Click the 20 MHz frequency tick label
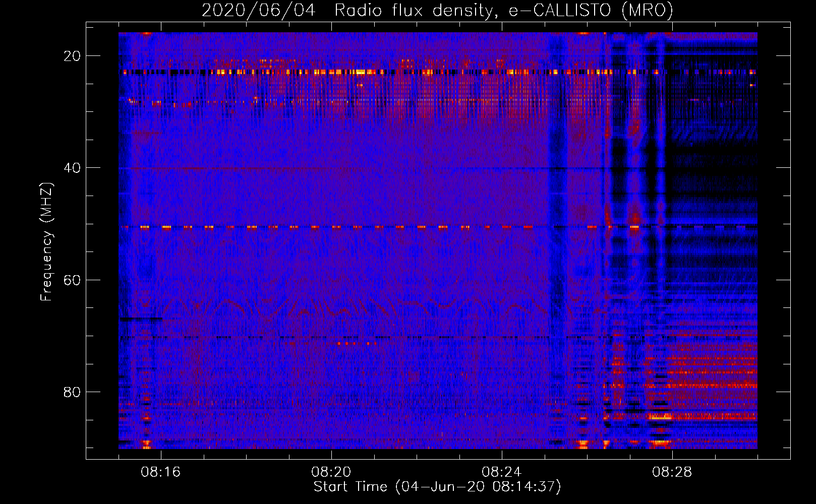This screenshot has height=504, width=816. (x=72, y=56)
